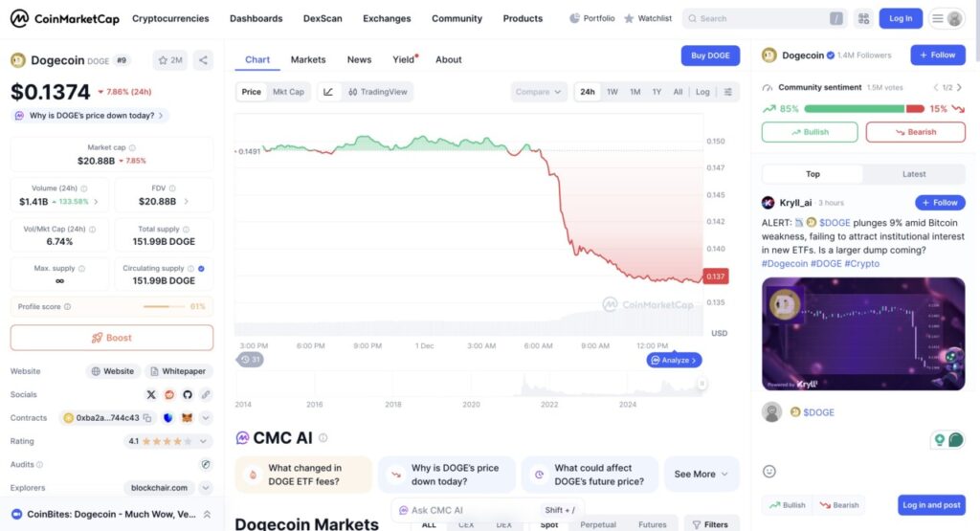Switch to the Markets tab
The width and height of the screenshot is (980, 531).
(308, 59)
